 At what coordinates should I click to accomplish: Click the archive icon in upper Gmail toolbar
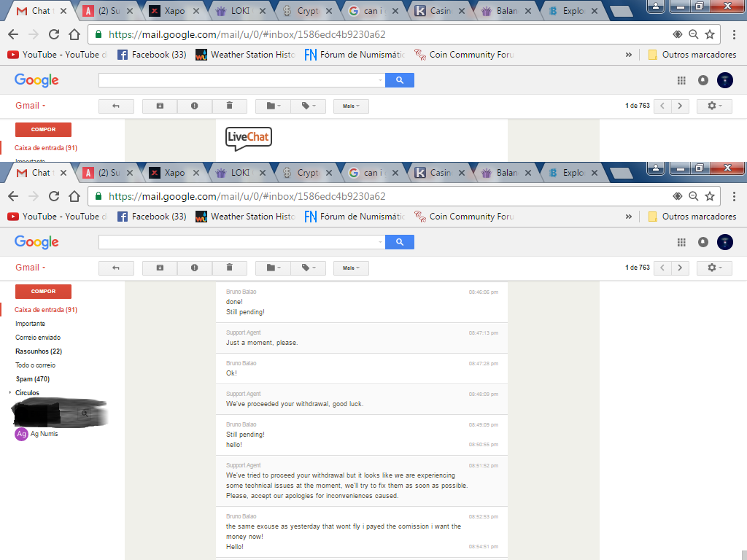coord(160,106)
